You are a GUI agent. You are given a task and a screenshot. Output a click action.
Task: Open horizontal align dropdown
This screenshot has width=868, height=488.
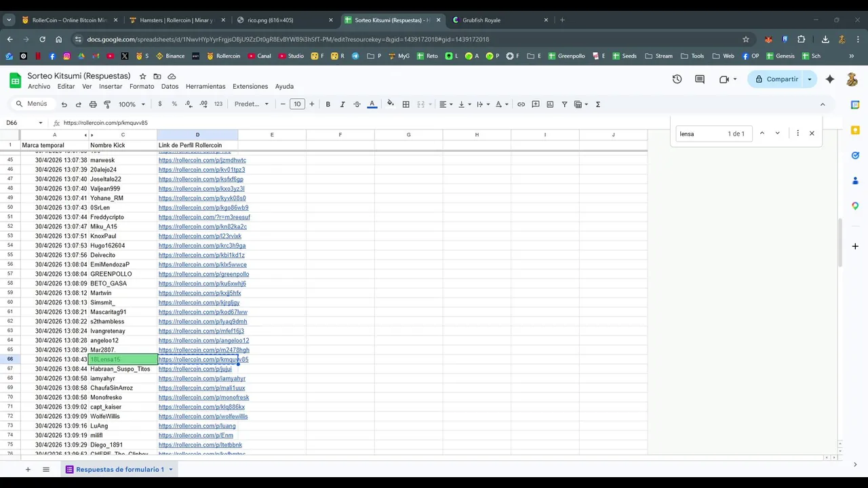pos(446,104)
